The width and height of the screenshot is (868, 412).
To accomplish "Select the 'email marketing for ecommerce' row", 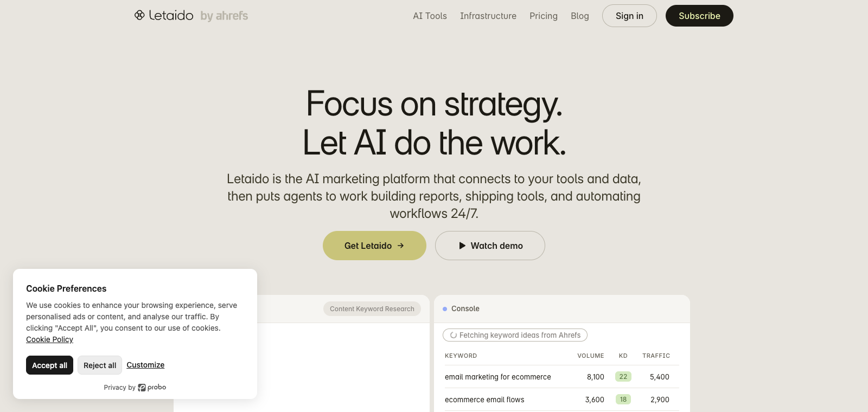I will pyautogui.click(x=562, y=377).
